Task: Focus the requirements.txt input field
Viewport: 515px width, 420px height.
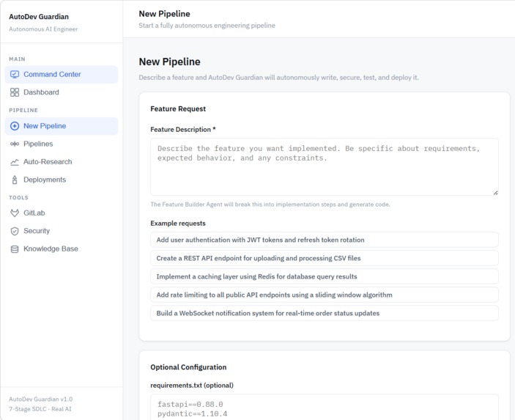Action: 325,408
